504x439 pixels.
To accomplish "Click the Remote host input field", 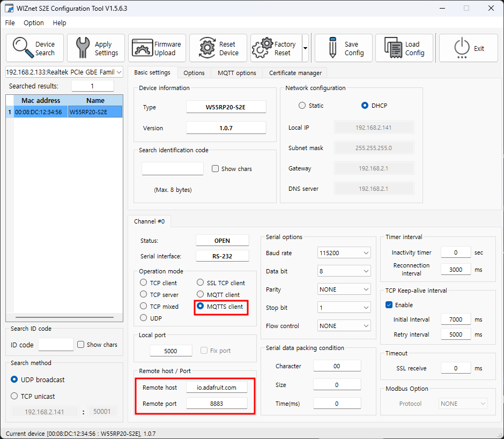I will tap(217, 388).
